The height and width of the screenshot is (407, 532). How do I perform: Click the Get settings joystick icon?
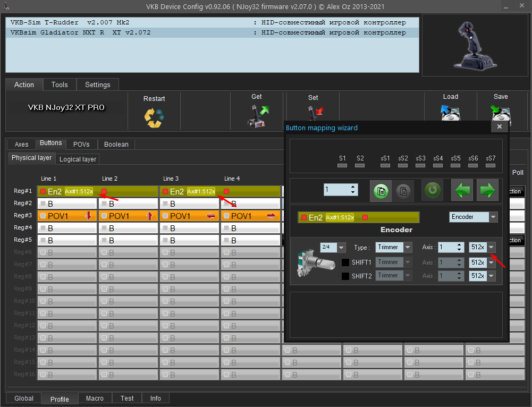[258, 116]
